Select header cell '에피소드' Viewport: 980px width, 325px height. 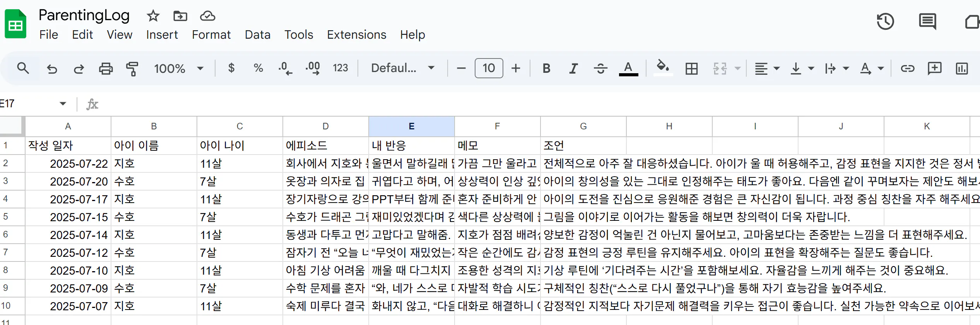[x=326, y=146]
